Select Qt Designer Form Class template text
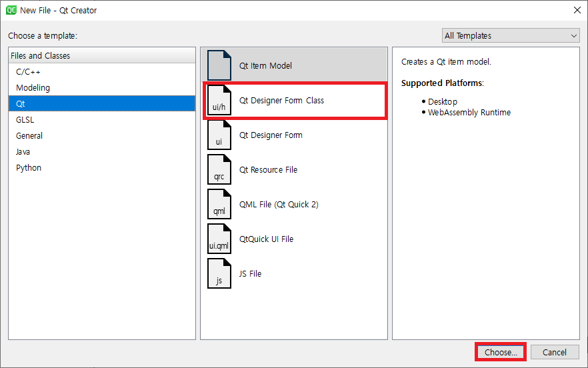Screen dimensions: 588x368 tap(281, 101)
